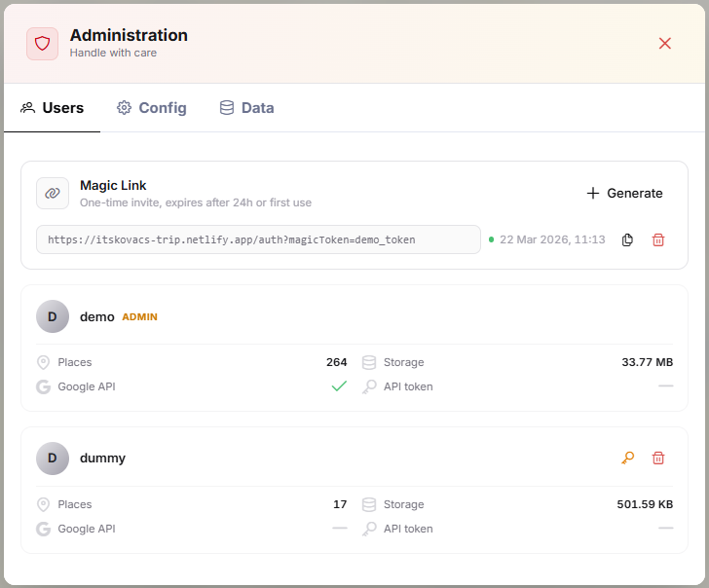Viewport: 709px width, 588px height.
Task: Generate a new magic link
Action: tap(624, 193)
